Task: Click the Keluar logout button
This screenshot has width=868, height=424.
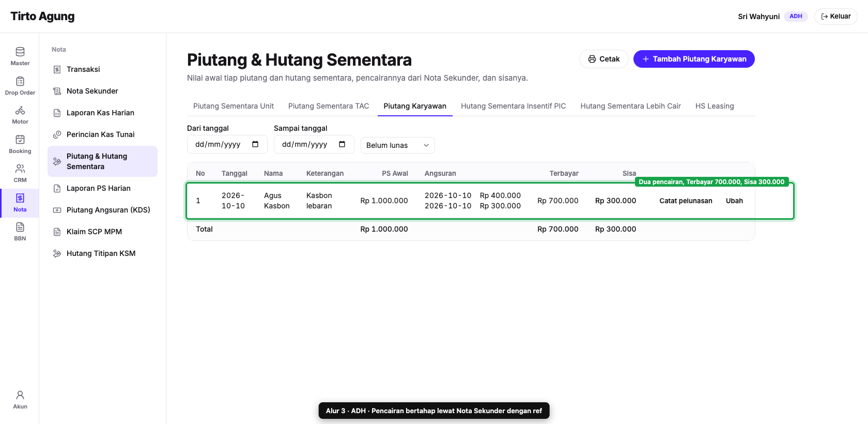Action: click(x=835, y=17)
